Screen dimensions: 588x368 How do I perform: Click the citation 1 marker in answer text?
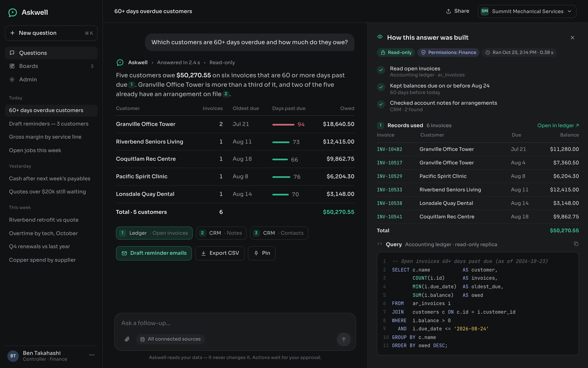coord(131,85)
